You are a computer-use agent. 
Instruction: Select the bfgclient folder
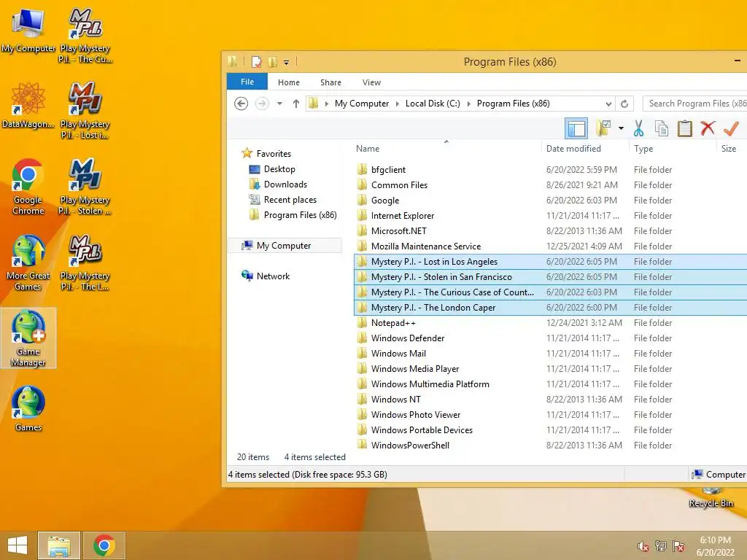[x=550, y=169]
